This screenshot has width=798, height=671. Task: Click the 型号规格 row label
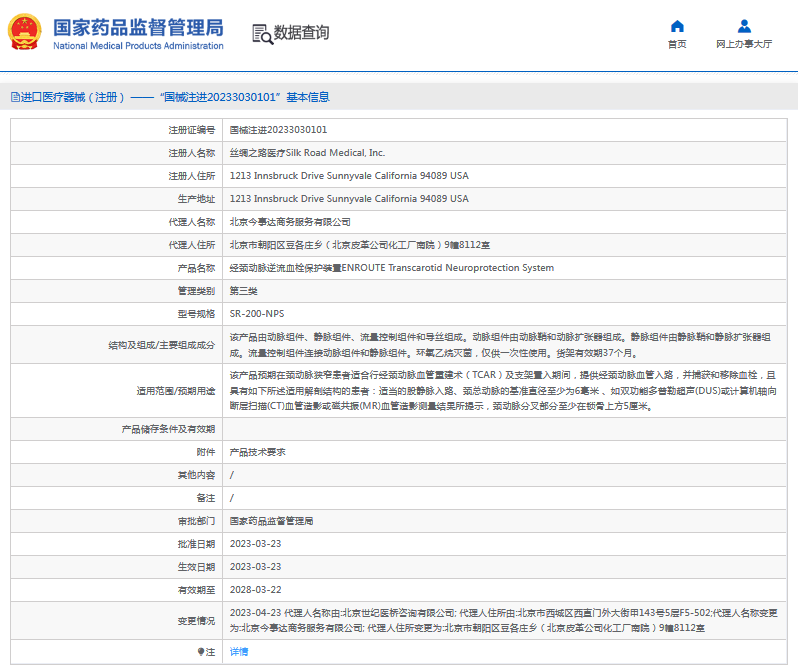pos(196,314)
